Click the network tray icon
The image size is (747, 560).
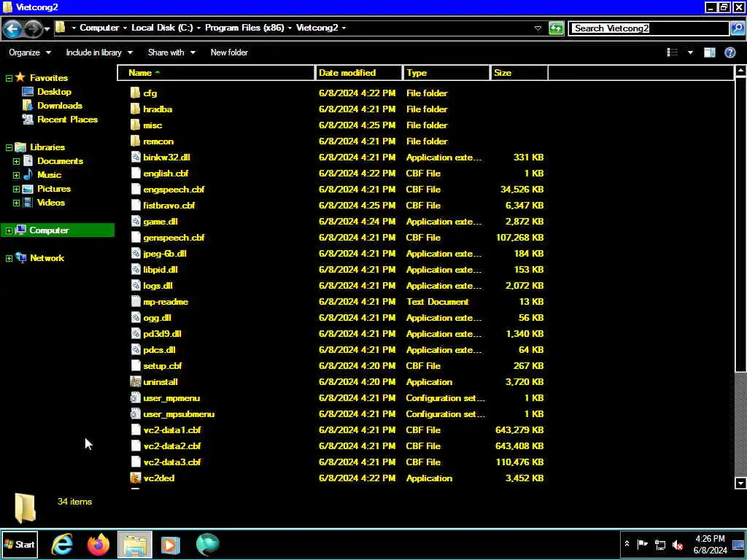(x=660, y=544)
